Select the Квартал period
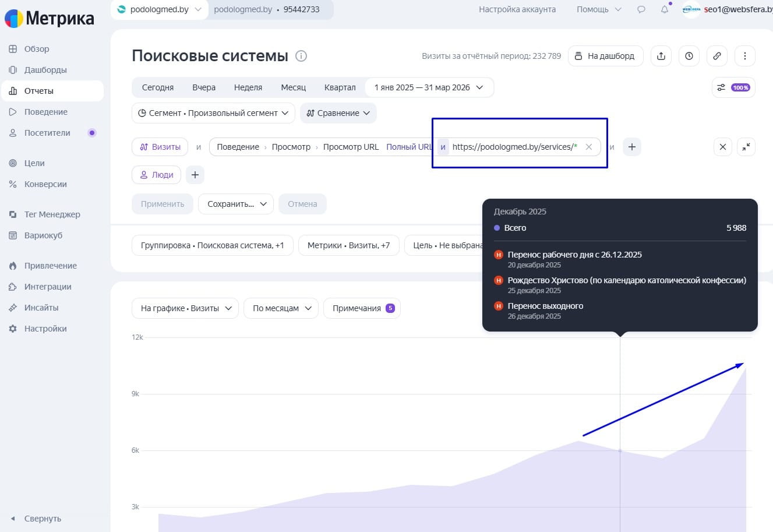Image resolution: width=773 pixels, height=532 pixels. click(340, 87)
